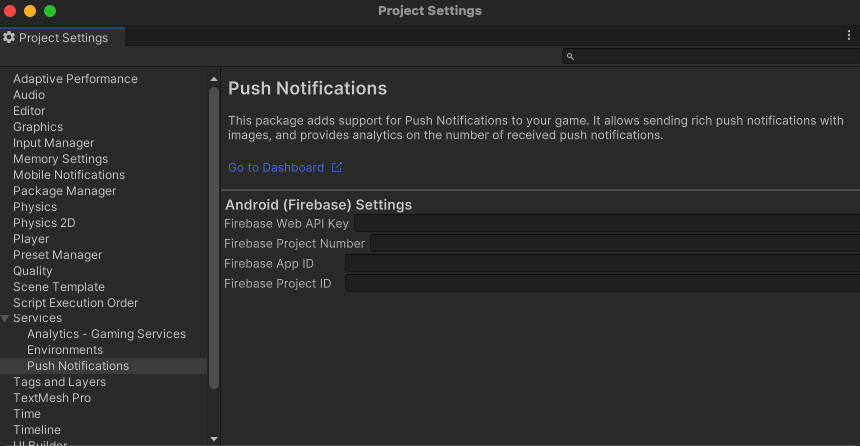Open the Environments settings entry
This screenshot has height=446, width=860.
click(65, 350)
